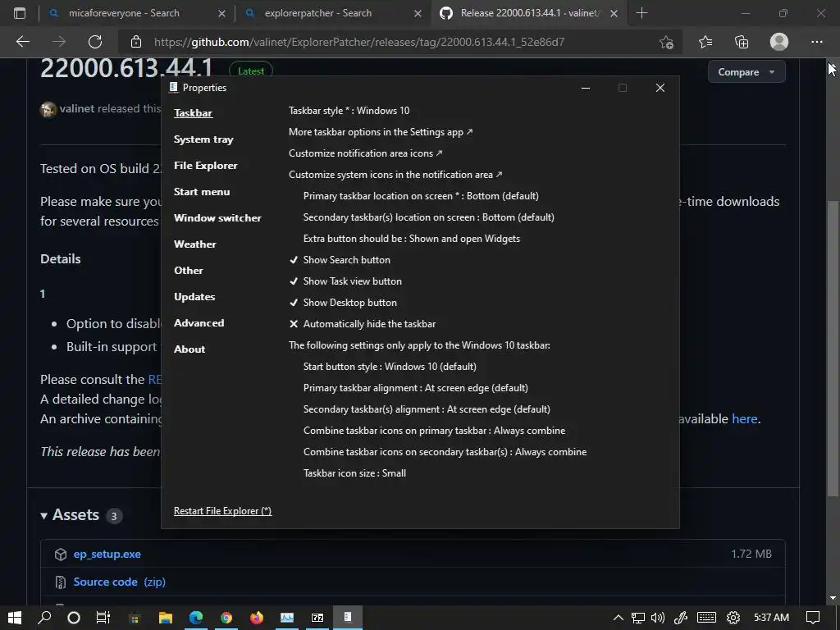This screenshot has width=840, height=630.
Task: Refresh the Edge page
Action: [x=95, y=42]
